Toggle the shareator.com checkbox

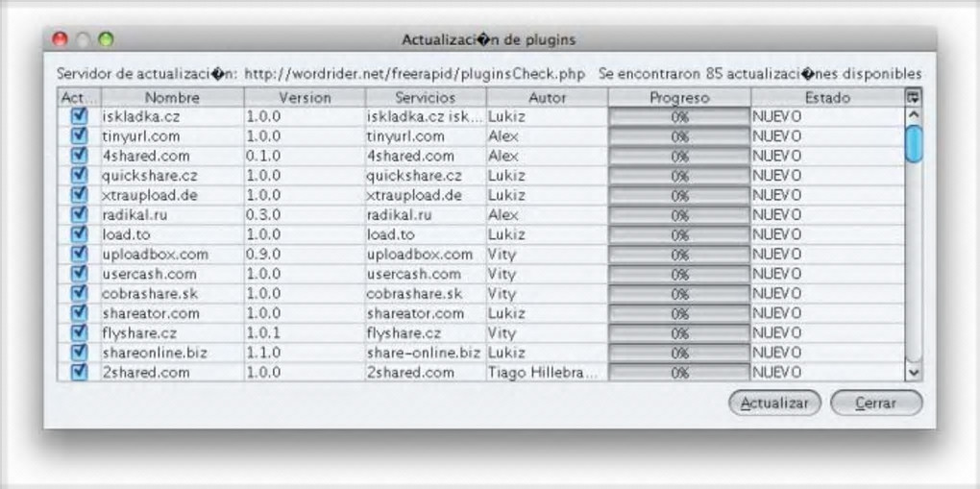[79, 313]
